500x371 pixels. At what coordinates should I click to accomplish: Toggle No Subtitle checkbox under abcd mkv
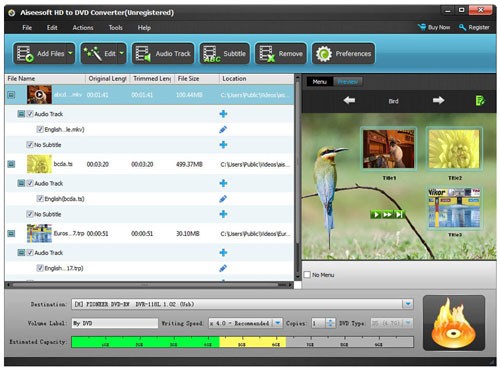30,145
